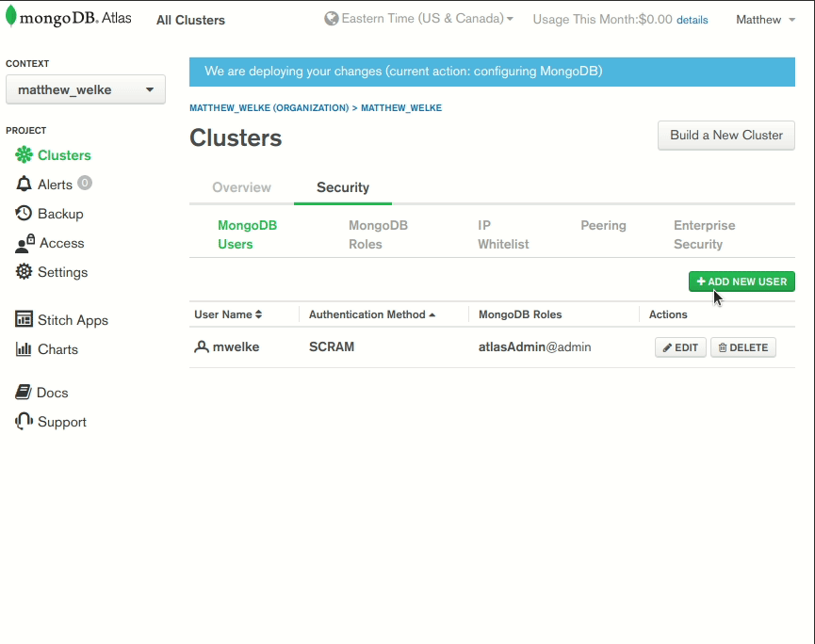Open Backup in the sidebar

[60, 214]
